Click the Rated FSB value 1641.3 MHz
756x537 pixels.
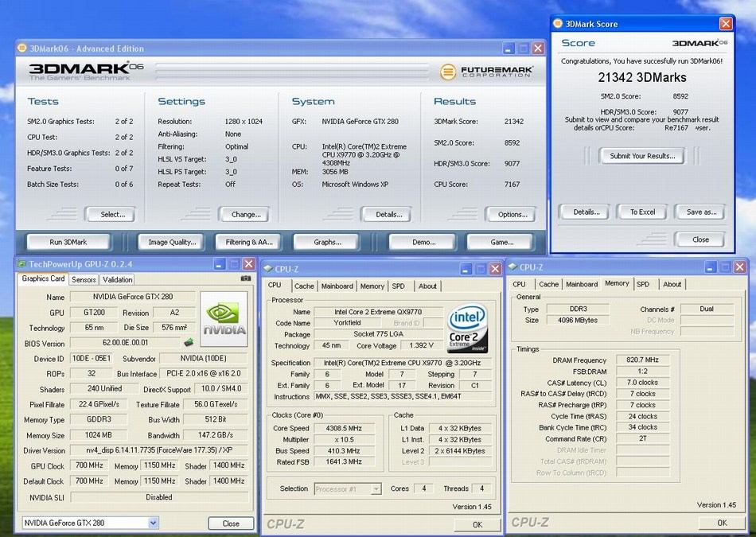click(x=344, y=461)
